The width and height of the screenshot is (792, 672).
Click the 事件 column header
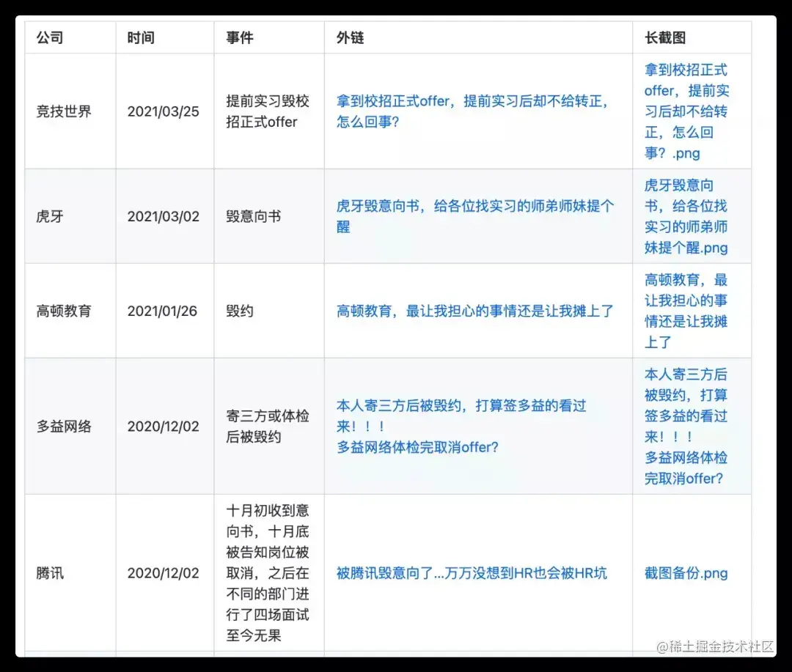tap(238, 37)
